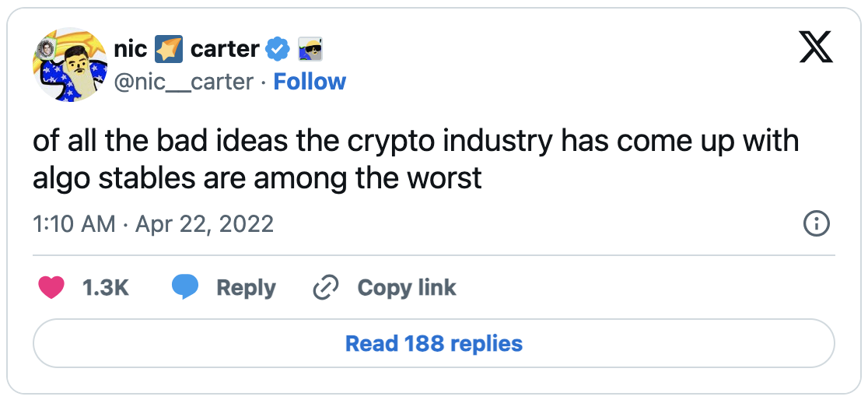Open the @nic__carter handle link
This screenshot has height=400, width=868.
point(184,82)
